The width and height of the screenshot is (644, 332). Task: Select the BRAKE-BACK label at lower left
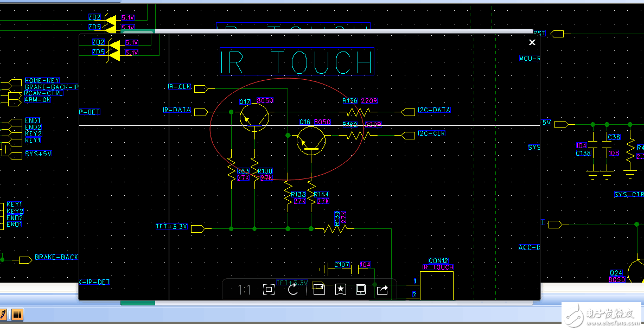pos(56,257)
